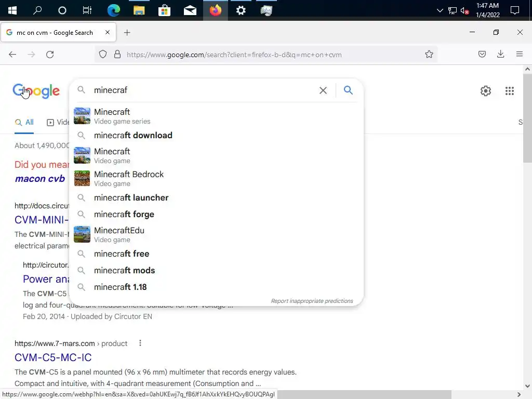Open Microsoft Store from the taskbar
Screen dimensions: 532x399
164,10
